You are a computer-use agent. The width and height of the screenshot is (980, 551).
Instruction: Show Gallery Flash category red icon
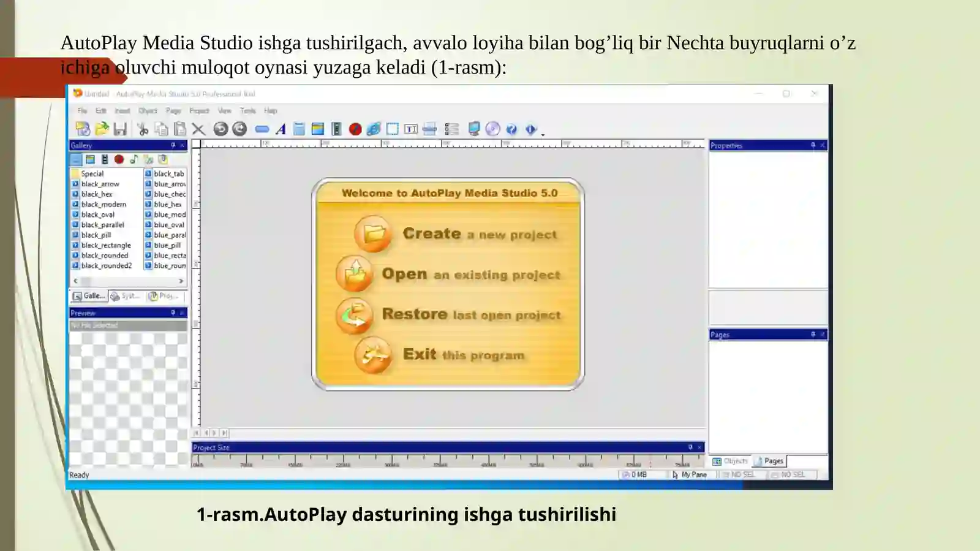pyautogui.click(x=119, y=159)
